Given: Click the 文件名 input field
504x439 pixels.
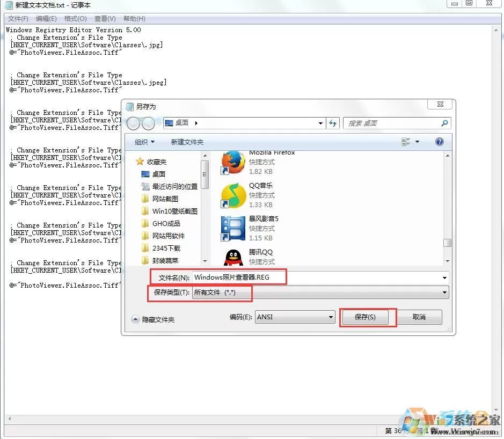Looking at the screenshot, I should tap(320, 277).
